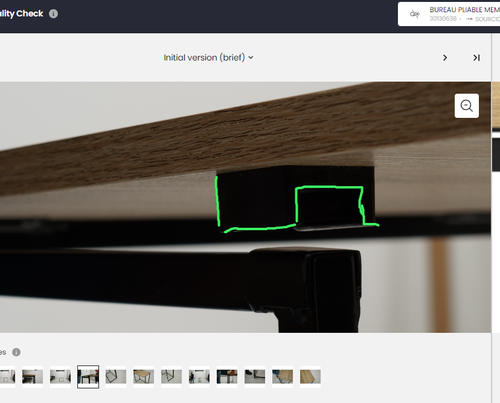This screenshot has width=500, height=403.
Task: Click product reference 30130638
Action: [x=443, y=19]
